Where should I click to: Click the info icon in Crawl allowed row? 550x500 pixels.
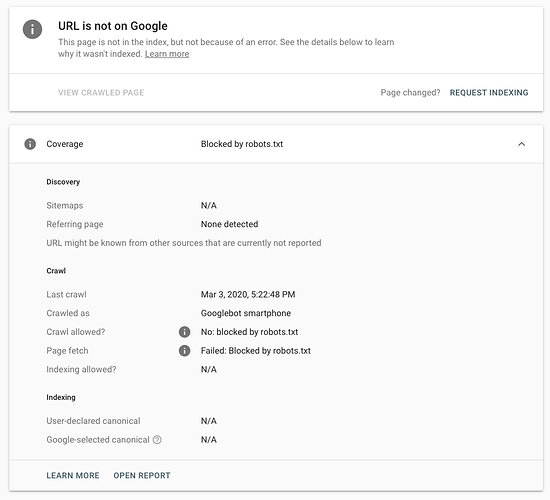pyautogui.click(x=185, y=332)
